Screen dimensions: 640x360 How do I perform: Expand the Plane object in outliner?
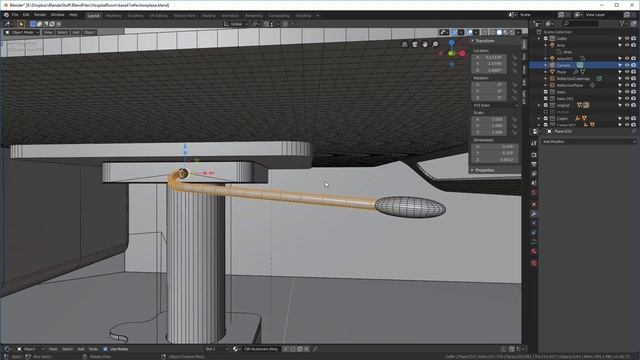pos(545,72)
